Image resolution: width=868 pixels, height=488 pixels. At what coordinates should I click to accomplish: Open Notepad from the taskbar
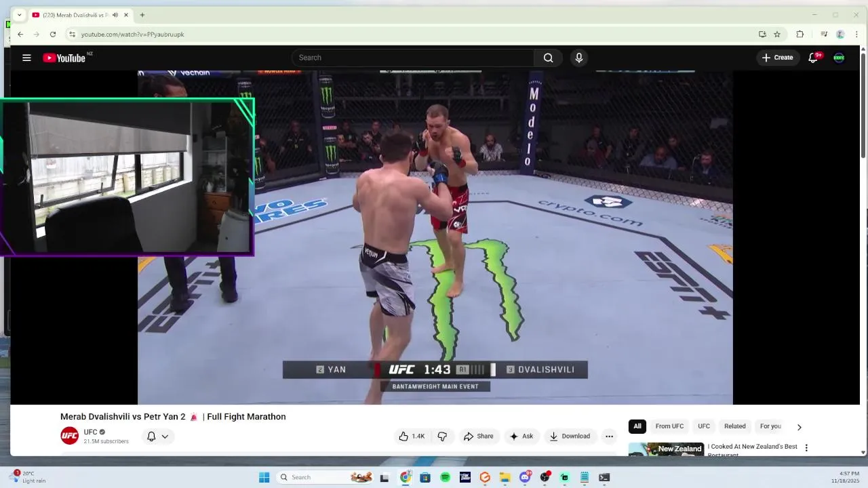point(584,477)
